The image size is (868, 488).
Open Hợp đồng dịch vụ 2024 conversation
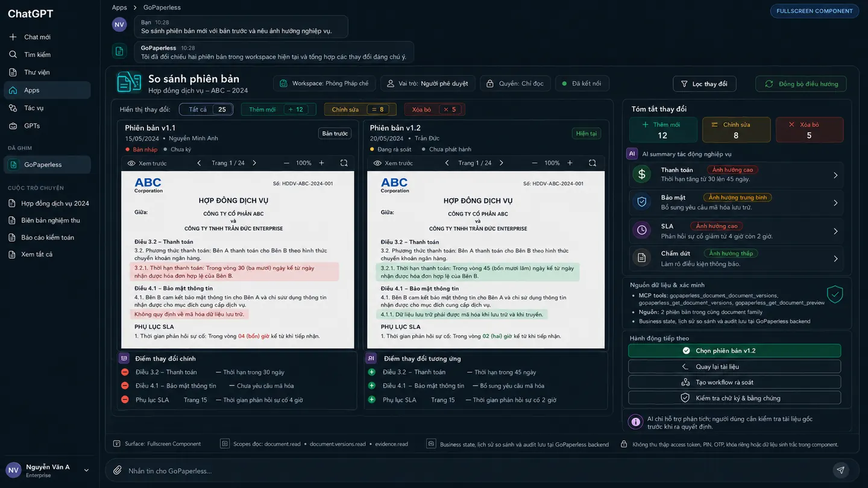point(48,203)
